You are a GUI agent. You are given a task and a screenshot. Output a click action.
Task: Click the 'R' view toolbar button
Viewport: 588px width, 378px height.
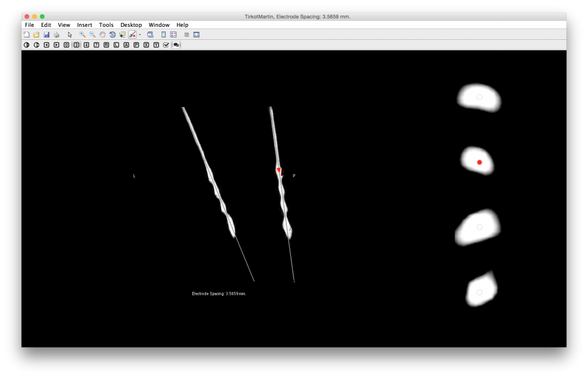point(107,45)
